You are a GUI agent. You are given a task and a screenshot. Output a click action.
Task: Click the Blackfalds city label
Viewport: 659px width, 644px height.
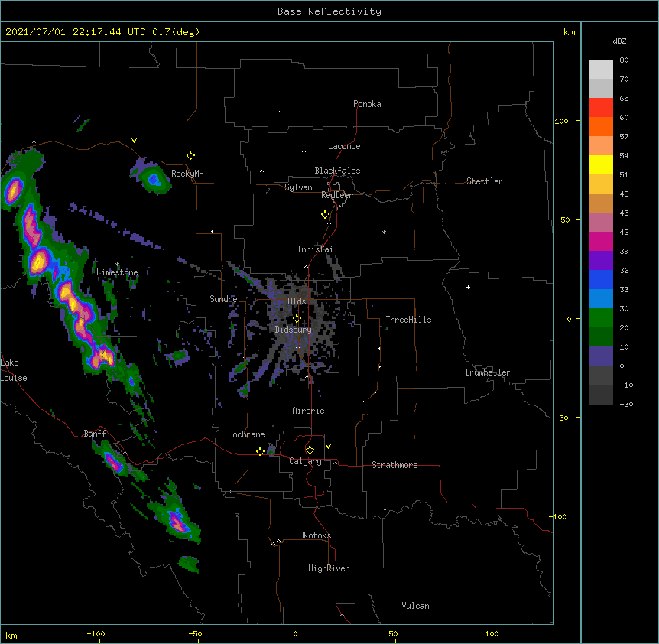[337, 171]
